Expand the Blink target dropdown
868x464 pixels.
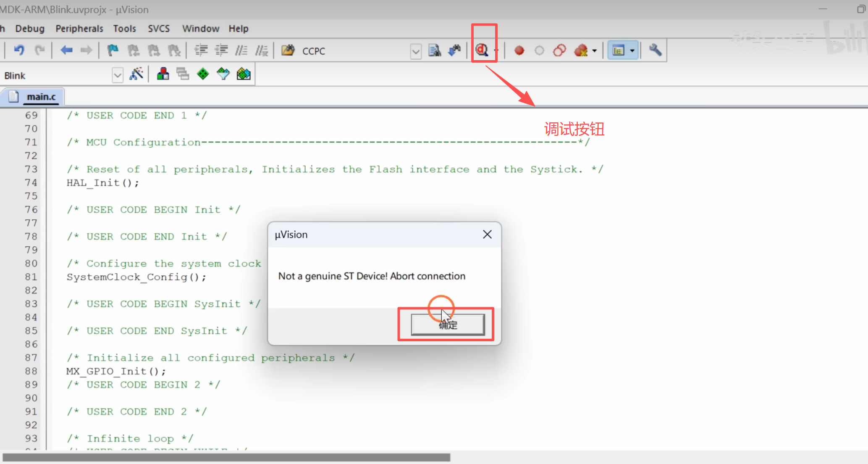point(118,76)
